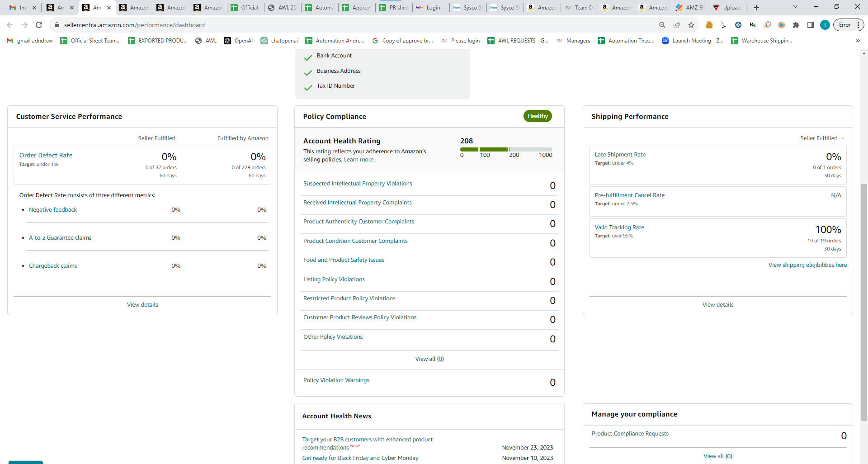Open the Copy of approve br bookmark

click(402, 41)
